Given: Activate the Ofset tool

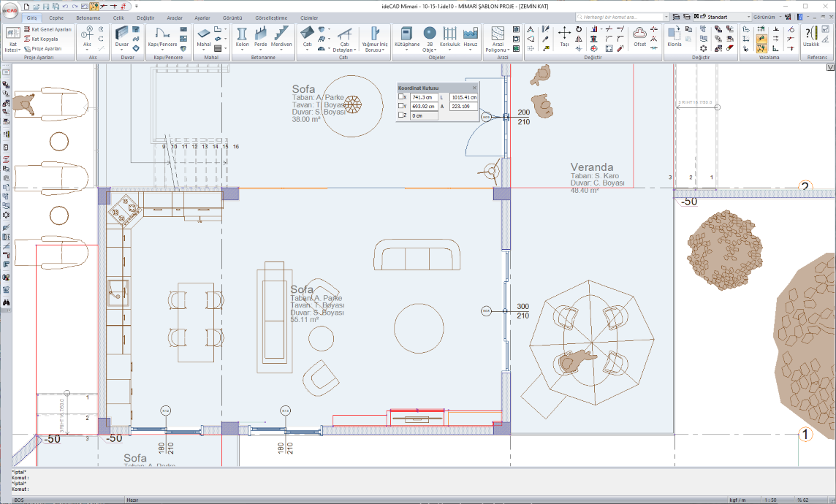Looking at the screenshot, I should click(639, 34).
